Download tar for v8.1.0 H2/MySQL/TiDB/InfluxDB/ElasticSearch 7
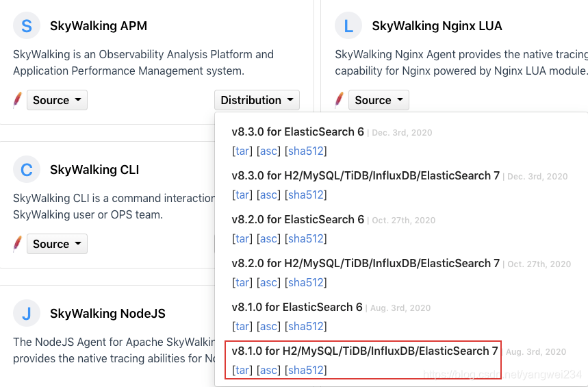The height and width of the screenshot is (387, 588). pyautogui.click(x=242, y=371)
